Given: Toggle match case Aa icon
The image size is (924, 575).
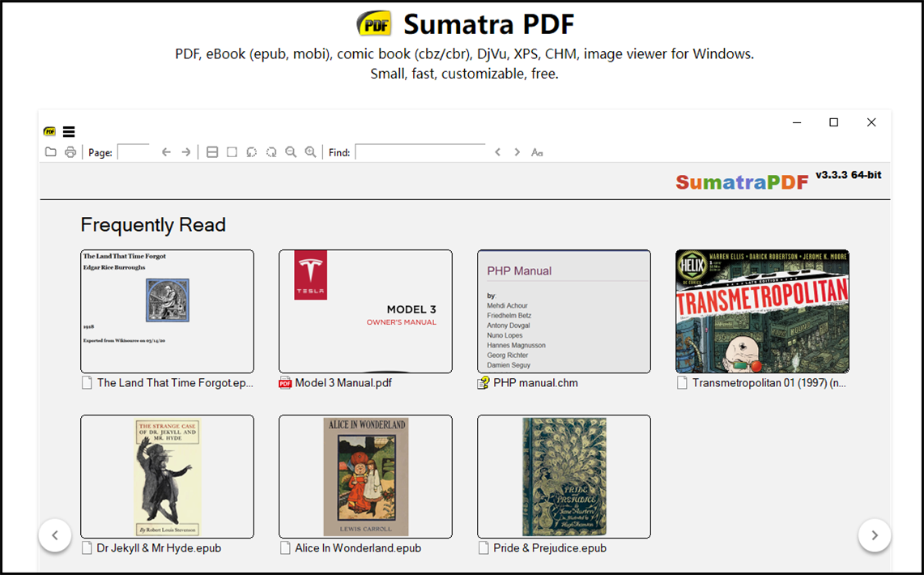Looking at the screenshot, I should pyautogui.click(x=537, y=152).
